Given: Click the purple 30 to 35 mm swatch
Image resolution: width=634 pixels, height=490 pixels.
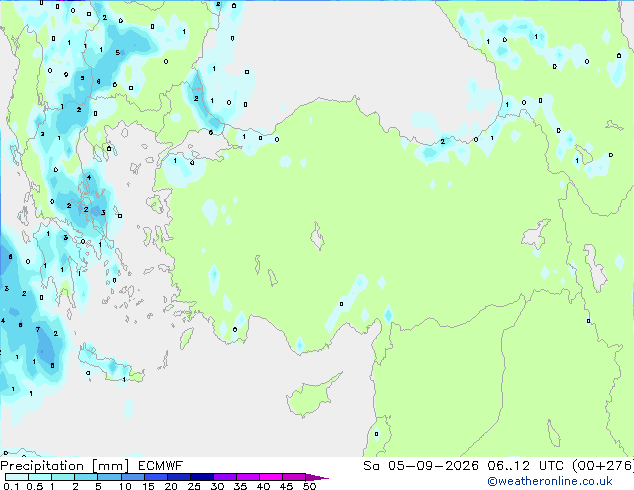Looking at the screenshot, I should click(x=225, y=477).
